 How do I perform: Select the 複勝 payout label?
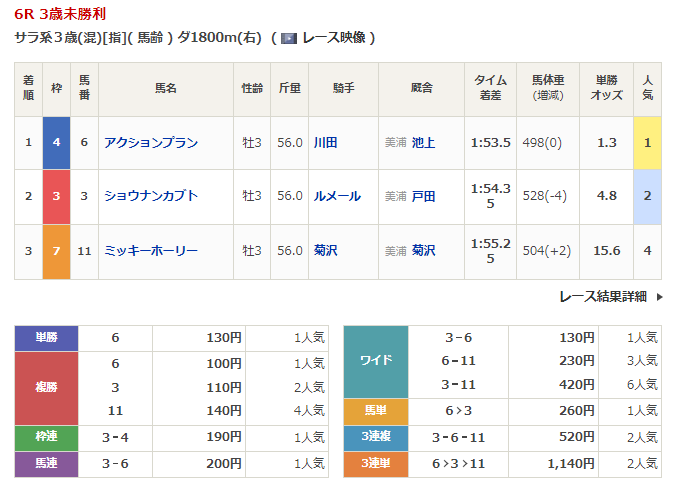[47, 388]
